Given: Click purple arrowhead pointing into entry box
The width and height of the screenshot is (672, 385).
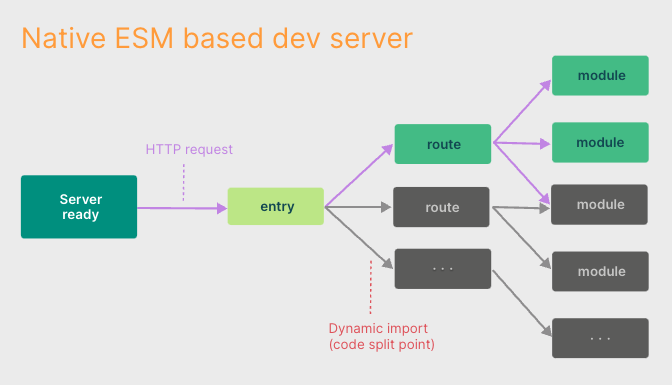Looking at the screenshot, I should [222, 208].
